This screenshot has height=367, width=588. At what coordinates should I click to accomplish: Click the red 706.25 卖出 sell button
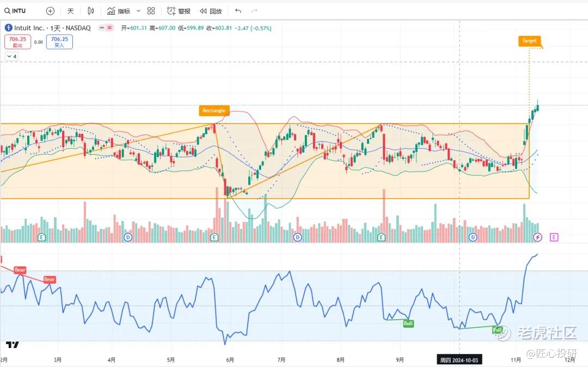[17, 41]
